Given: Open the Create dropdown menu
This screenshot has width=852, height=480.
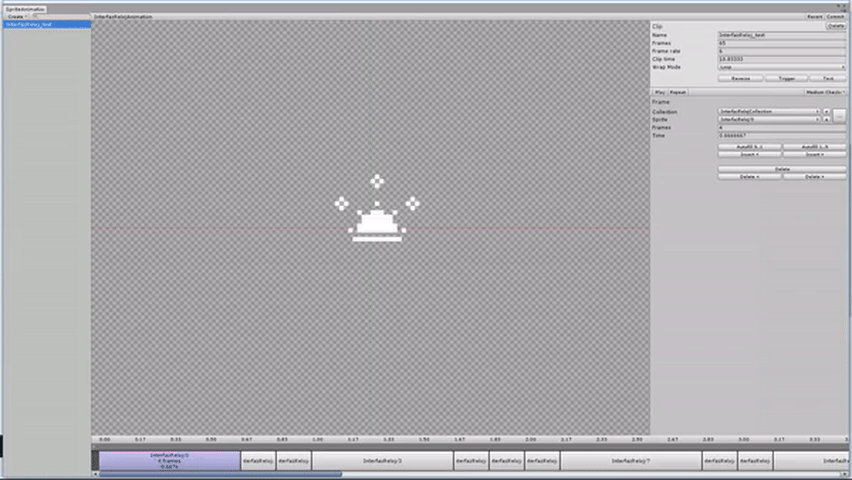Looking at the screenshot, I should (17, 16).
